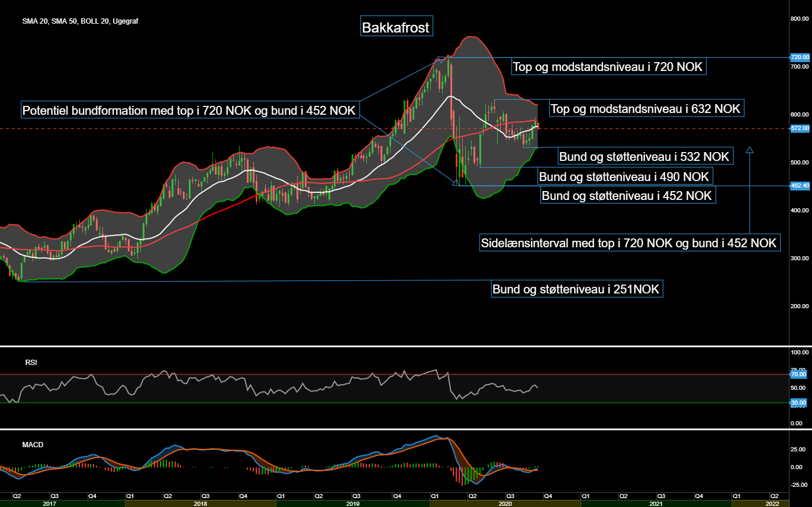Click the 2019 year label on the time axis

[353, 503]
